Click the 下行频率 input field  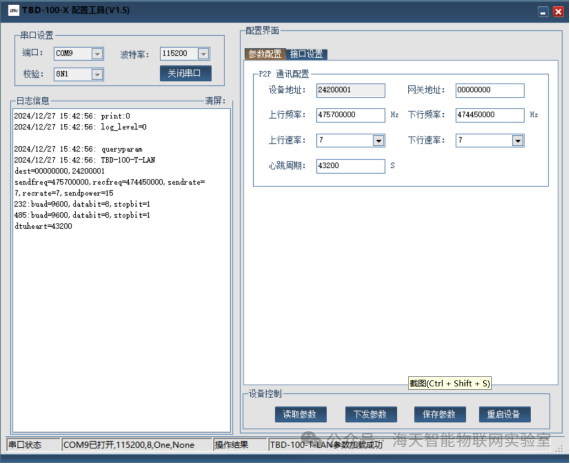[490, 115]
